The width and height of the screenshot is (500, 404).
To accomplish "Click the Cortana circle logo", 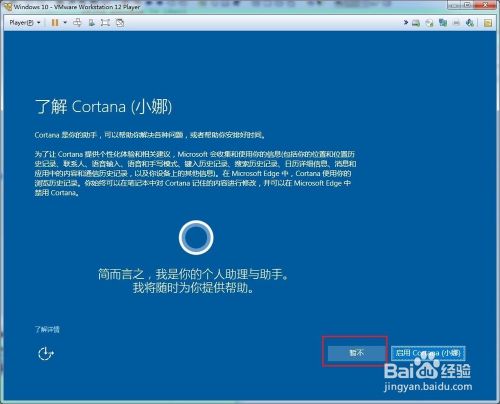I will pyautogui.click(x=196, y=237).
